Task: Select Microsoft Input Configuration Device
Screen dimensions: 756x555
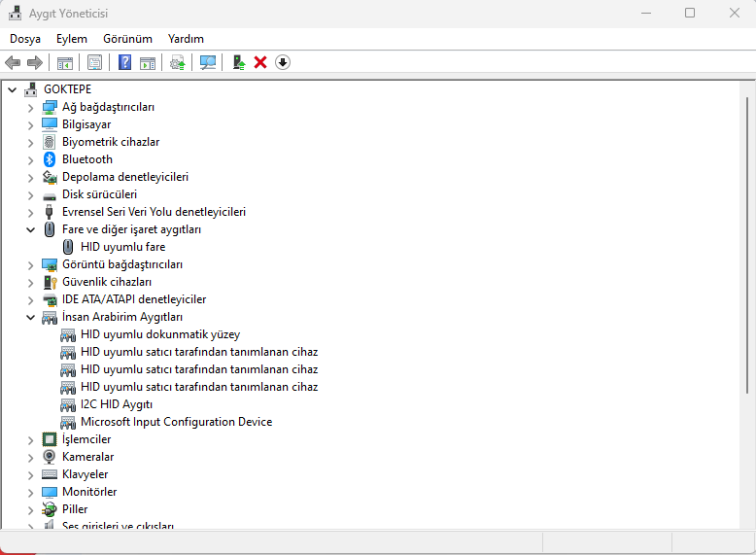Action: [x=176, y=422]
